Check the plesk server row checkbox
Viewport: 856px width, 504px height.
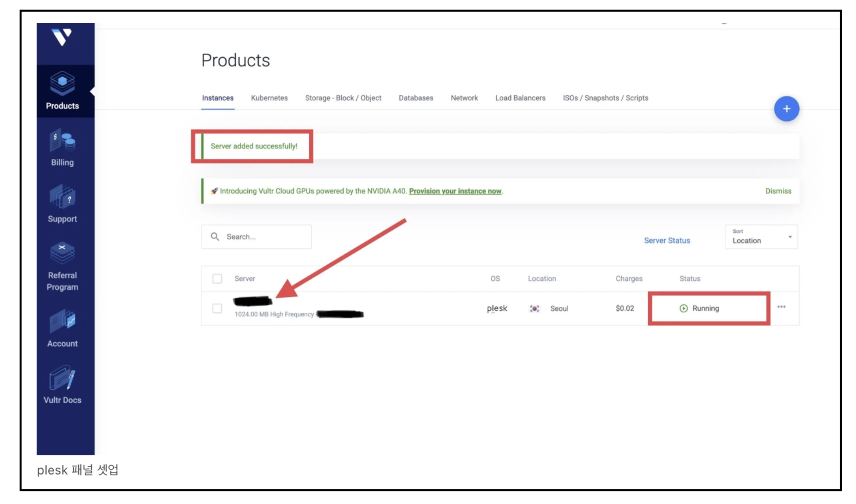tap(217, 308)
